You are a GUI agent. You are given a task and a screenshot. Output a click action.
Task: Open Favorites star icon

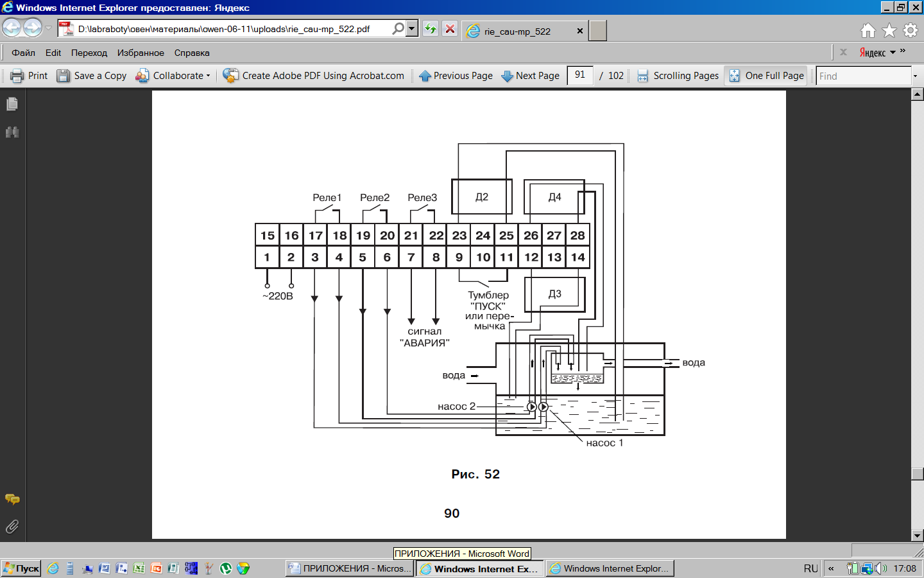pos(889,30)
